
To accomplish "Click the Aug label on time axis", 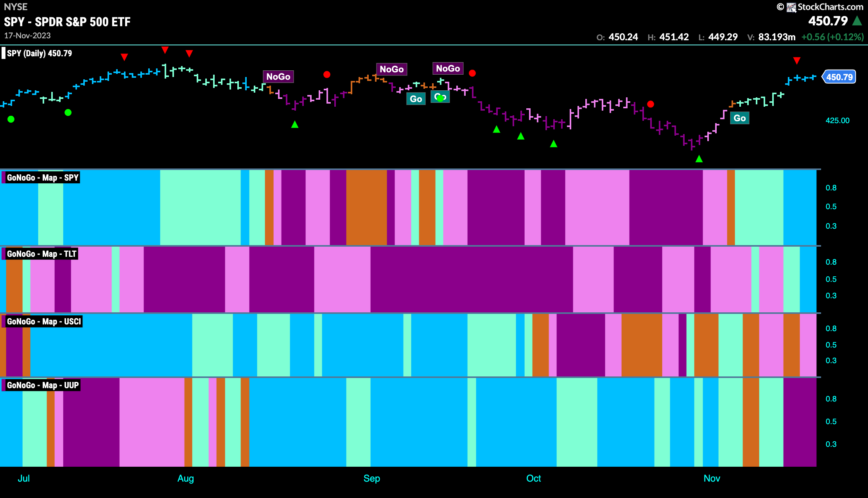I will point(186,478).
